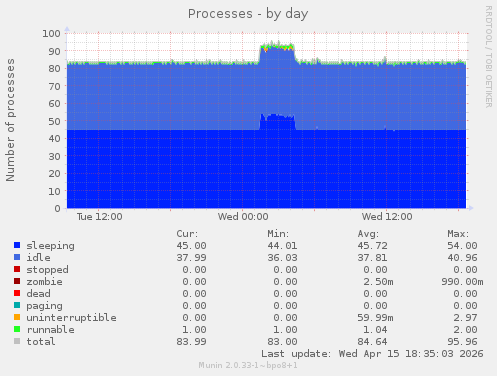497x376 pixels.
Task: Click the sleeping legend color swatch
Action: (17, 245)
